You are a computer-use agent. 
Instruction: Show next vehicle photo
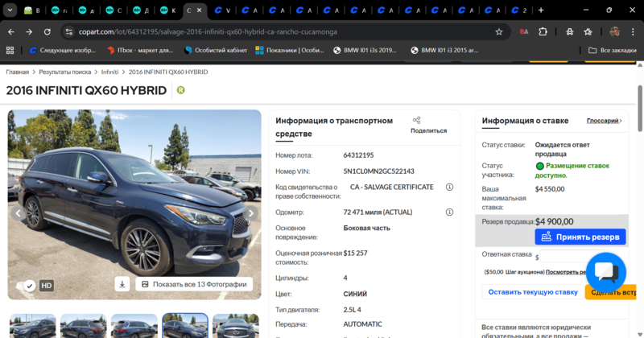251,213
